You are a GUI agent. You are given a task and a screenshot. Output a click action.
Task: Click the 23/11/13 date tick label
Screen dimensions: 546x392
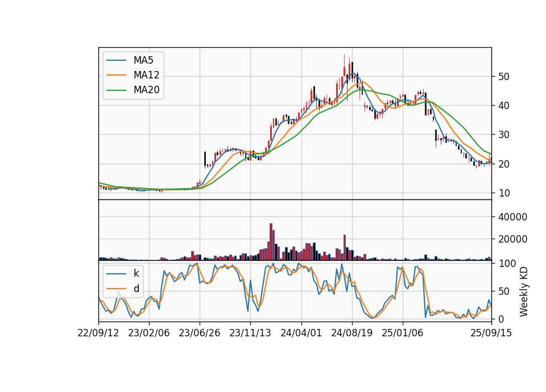250,333
